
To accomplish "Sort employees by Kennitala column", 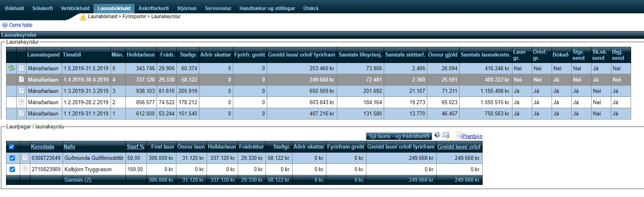I will [x=42, y=147].
